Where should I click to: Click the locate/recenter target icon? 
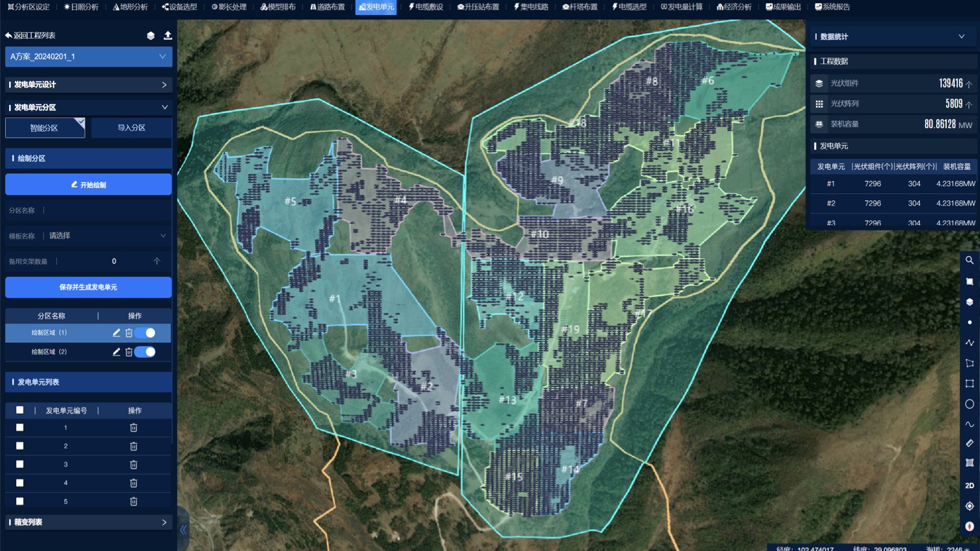click(x=970, y=506)
